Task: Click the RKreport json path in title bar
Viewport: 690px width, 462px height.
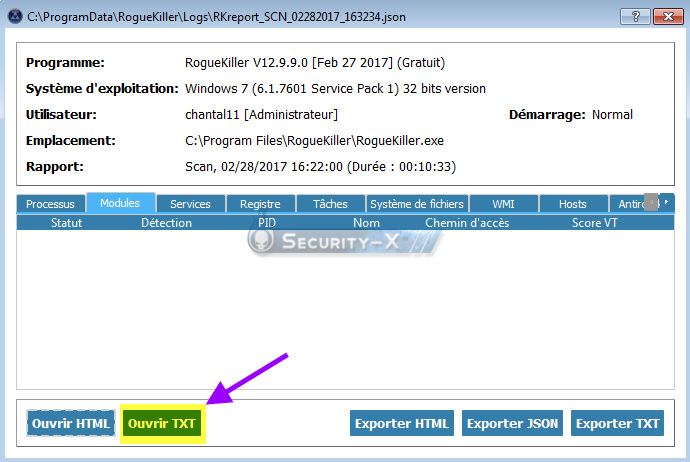Action: (217, 17)
